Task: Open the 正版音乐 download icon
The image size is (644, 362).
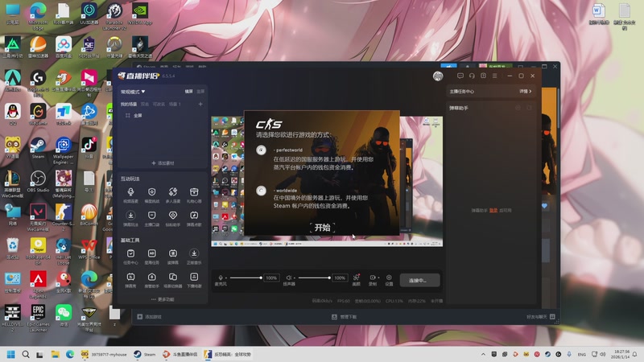Action: point(194,253)
